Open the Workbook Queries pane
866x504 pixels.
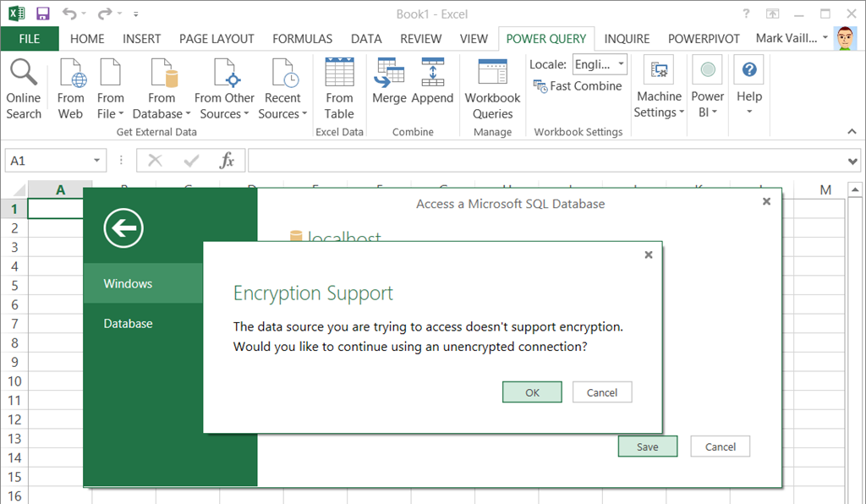point(492,74)
